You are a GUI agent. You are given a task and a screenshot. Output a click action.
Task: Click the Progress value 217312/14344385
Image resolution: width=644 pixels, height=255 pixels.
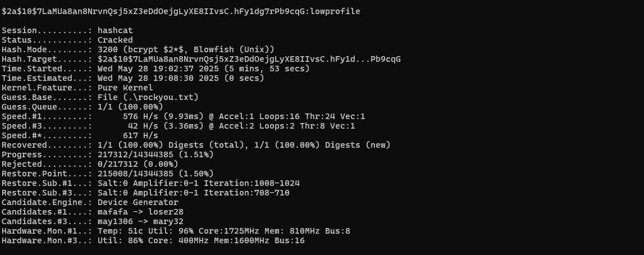156,155
